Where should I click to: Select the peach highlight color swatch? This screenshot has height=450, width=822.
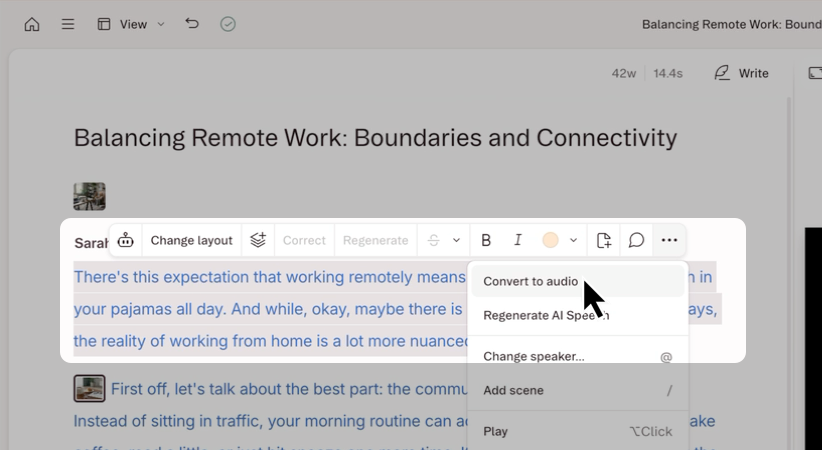[550, 240]
